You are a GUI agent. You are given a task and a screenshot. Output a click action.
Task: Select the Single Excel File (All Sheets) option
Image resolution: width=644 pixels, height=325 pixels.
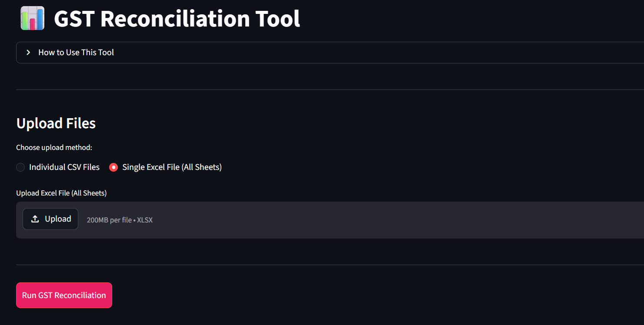[x=113, y=167]
